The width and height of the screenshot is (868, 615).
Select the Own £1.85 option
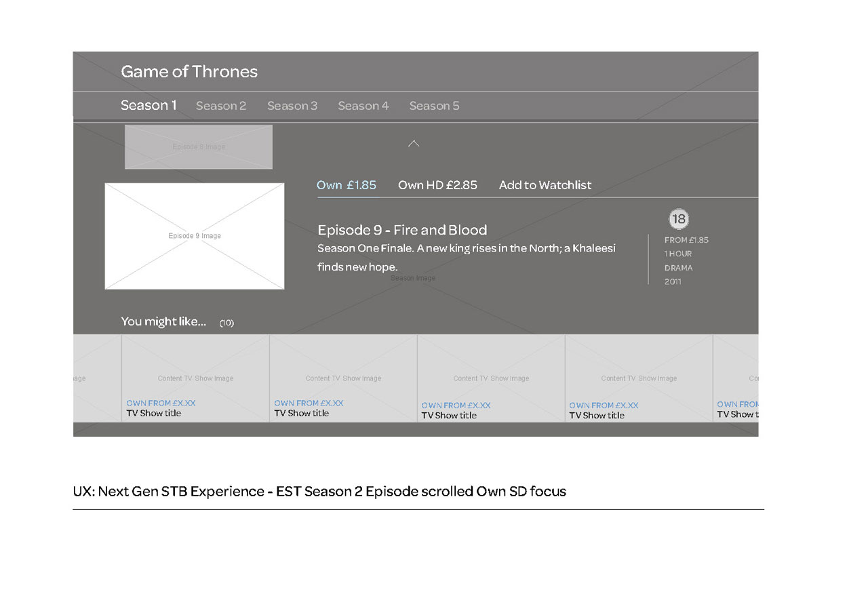(x=347, y=185)
